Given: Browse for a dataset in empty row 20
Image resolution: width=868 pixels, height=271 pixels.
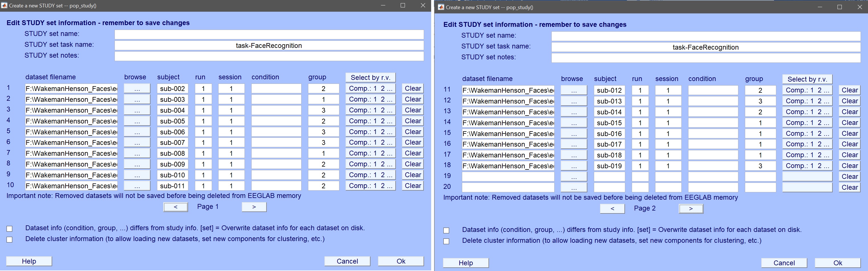Looking at the screenshot, I should pos(574,188).
